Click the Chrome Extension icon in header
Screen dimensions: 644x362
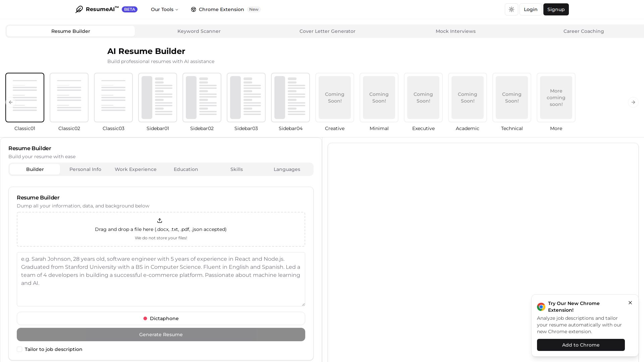[194, 9]
